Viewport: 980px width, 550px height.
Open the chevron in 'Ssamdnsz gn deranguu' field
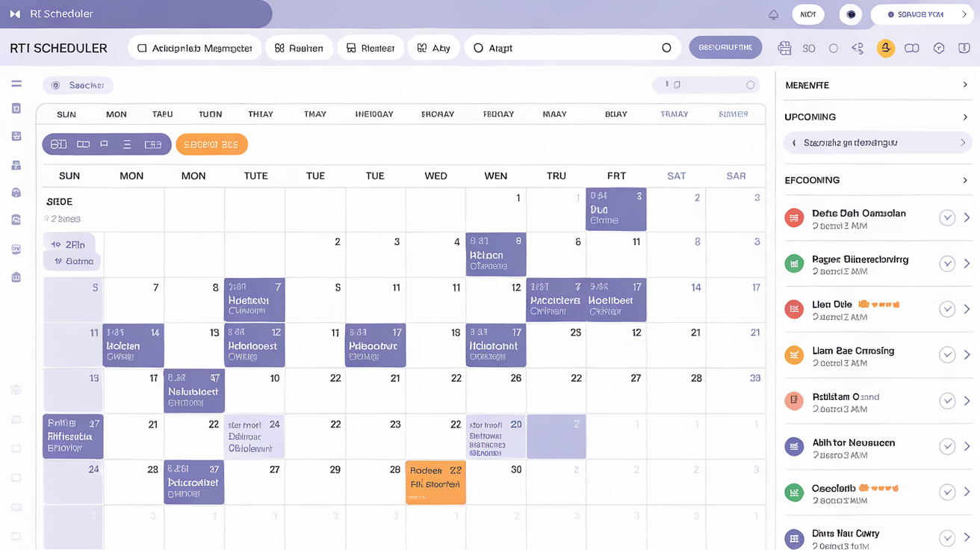(x=963, y=143)
